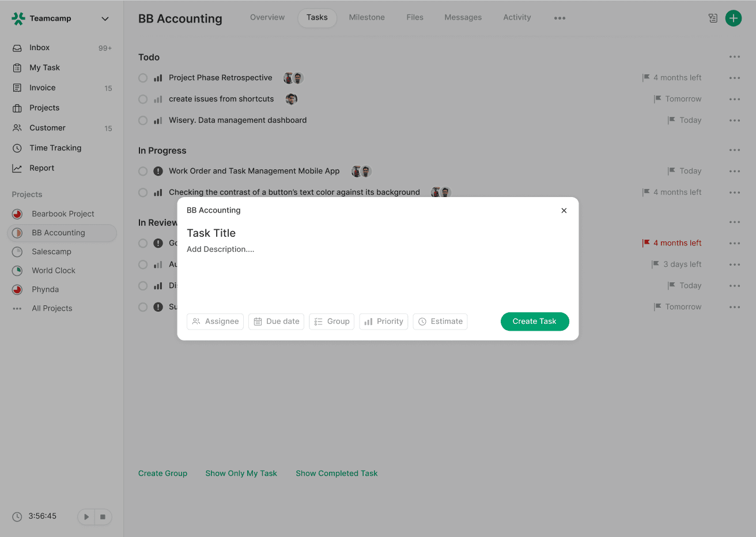Open the Group selector in the task dialog

pyautogui.click(x=331, y=322)
